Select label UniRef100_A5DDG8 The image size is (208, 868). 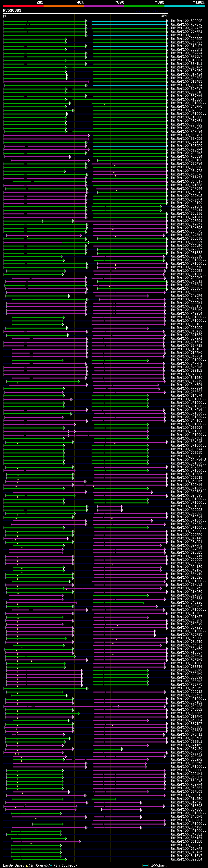187,510
